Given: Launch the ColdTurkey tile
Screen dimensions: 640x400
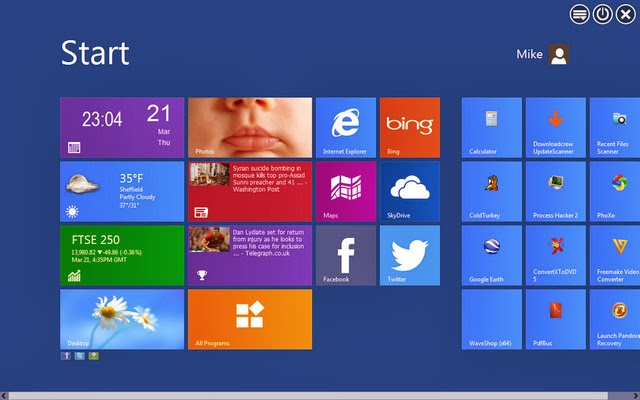Looking at the screenshot, I should (x=491, y=191).
